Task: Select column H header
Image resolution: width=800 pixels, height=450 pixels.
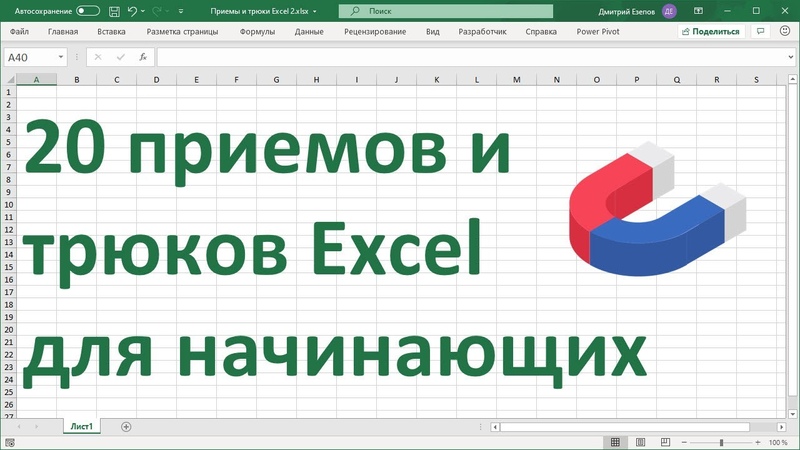Action: coord(316,80)
